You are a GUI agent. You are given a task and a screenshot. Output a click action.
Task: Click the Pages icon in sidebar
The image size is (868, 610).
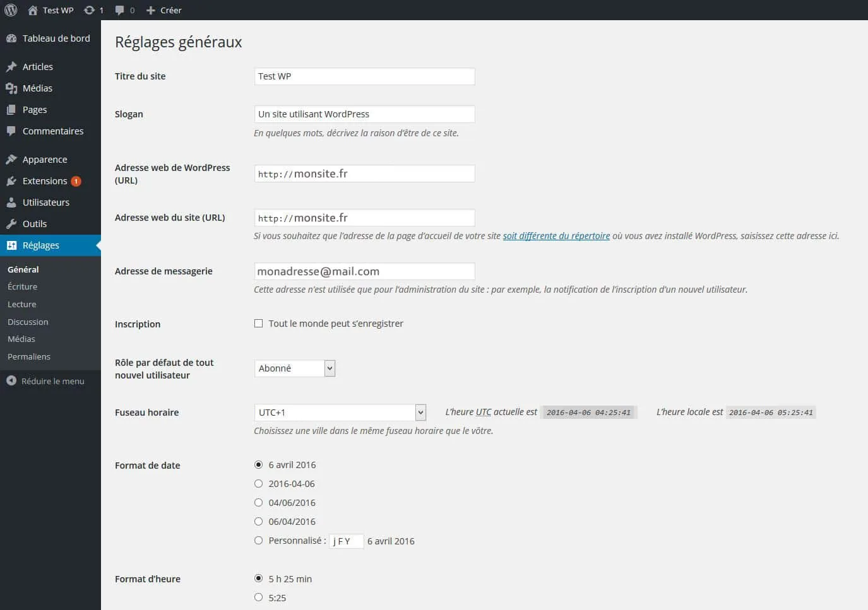tap(11, 110)
